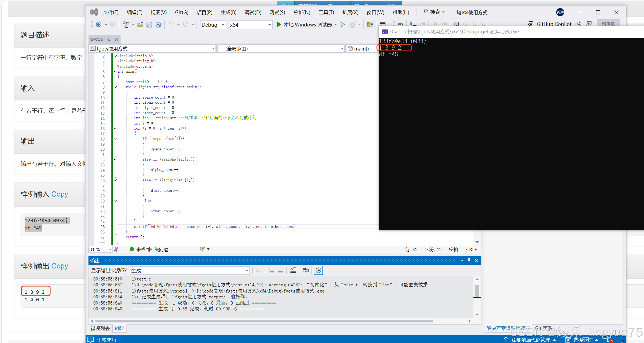Switch to the 错误列表 tab
The width and height of the screenshot is (644, 343).
pyautogui.click(x=100, y=328)
